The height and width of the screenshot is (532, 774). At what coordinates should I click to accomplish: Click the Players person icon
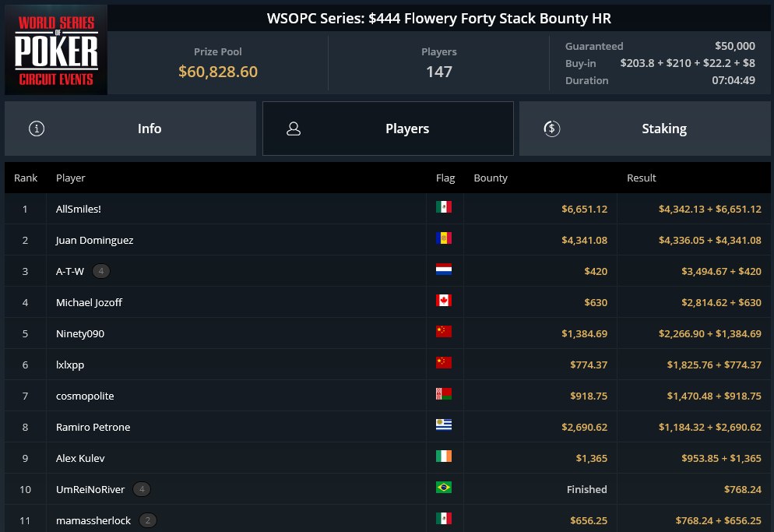coord(294,129)
